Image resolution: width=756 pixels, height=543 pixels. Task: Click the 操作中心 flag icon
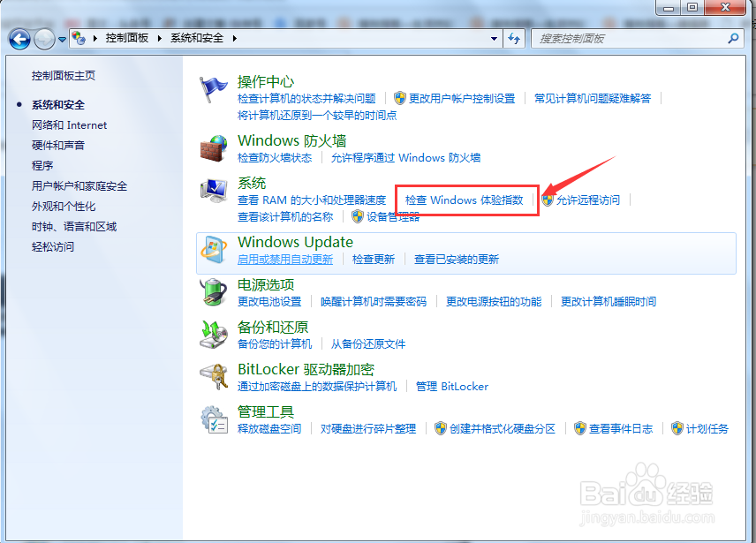click(214, 87)
